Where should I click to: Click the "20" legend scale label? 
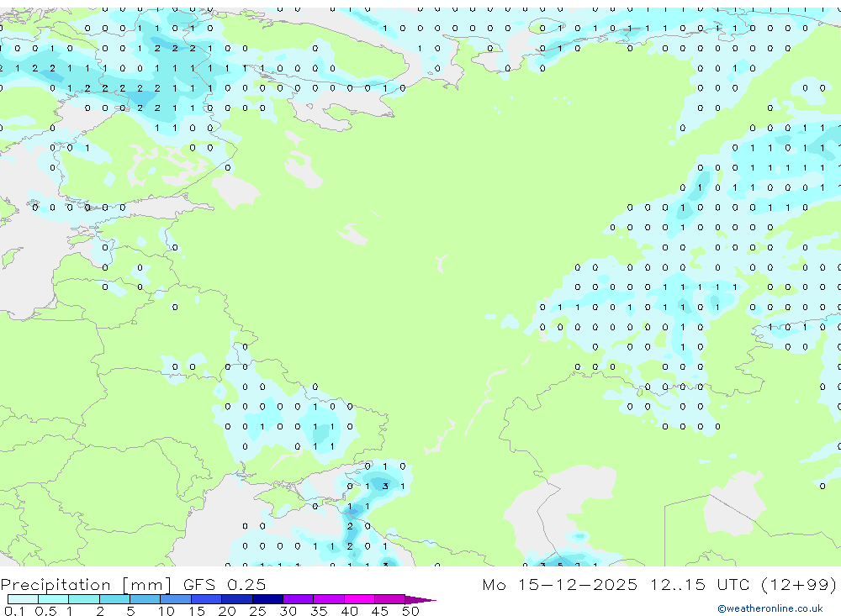point(227,611)
